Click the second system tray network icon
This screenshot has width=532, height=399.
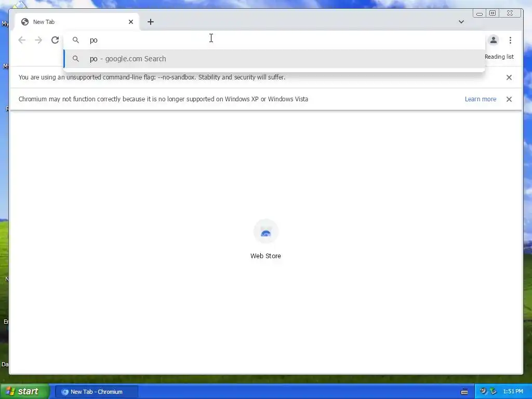coord(494,391)
